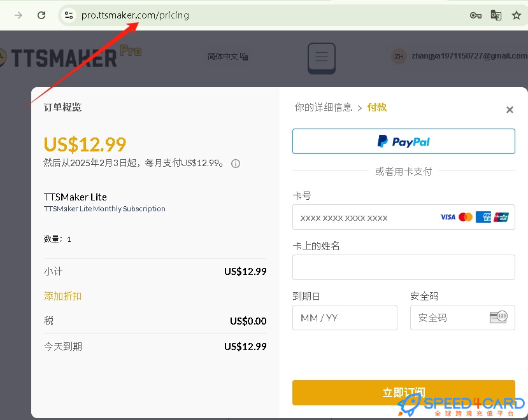Image resolution: width=528 pixels, height=420 pixels.
Task: Click the American Express logo
Action: 483,217
